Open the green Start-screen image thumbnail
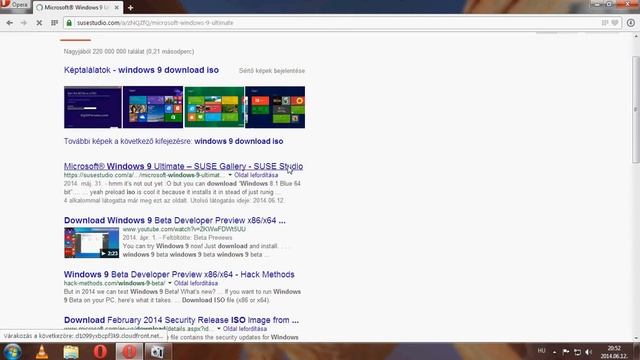 click(x=214, y=107)
